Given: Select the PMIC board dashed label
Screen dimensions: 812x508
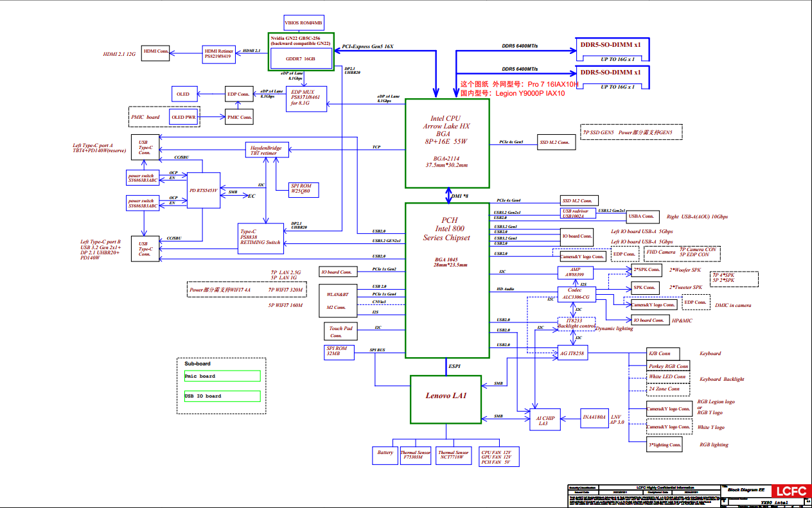Looking at the screenshot, I should (x=145, y=118).
